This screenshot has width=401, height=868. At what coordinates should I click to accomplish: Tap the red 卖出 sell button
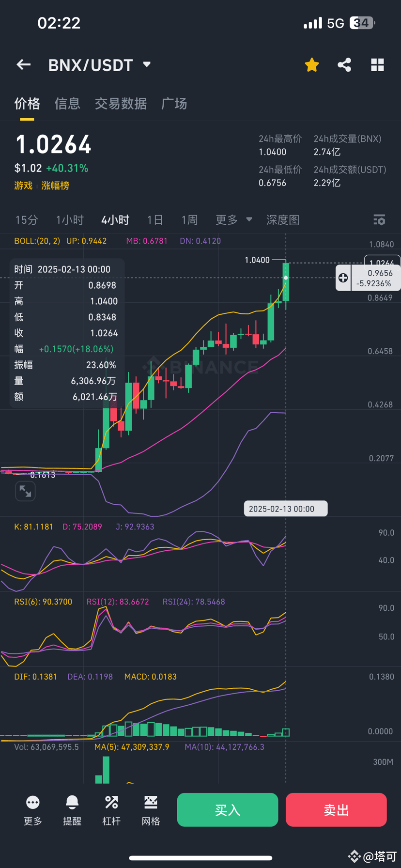pyautogui.click(x=336, y=810)
